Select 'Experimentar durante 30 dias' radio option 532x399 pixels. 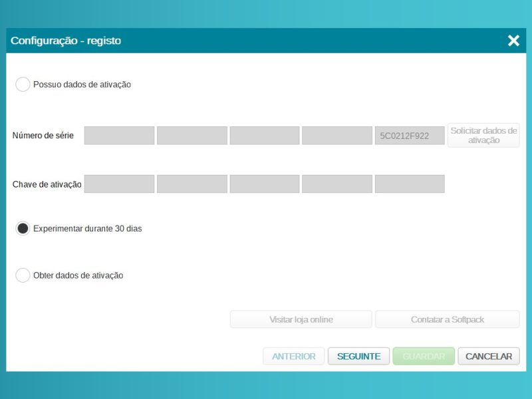click(x=23, y=228)
